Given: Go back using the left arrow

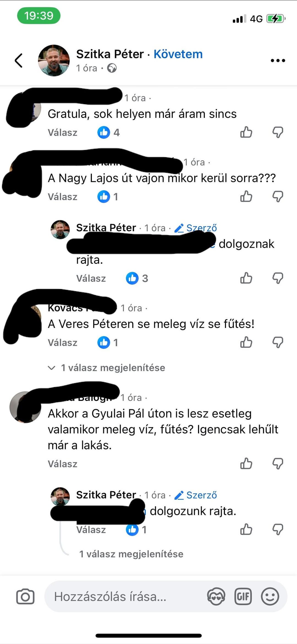Looking at the screenshot, I should (x=18, y=61).
